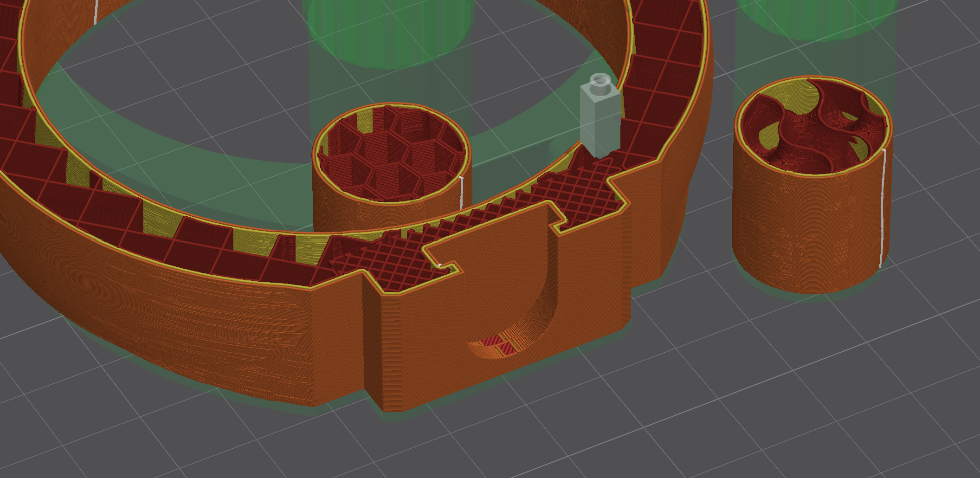This screenshot has width=980, height=478.
Task: Click the white seam line at ring's top left
Action: (x=96, y=12)
